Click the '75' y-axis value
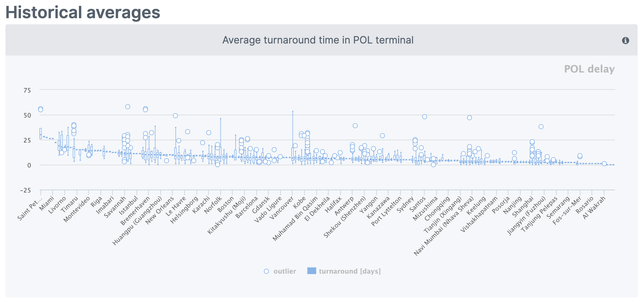644x302 pixels. tap(27, 90)
